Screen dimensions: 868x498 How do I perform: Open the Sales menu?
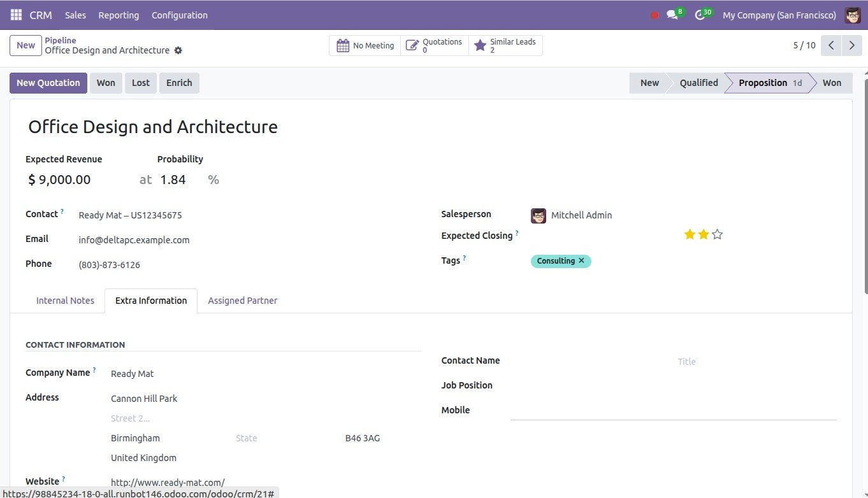pos(75,15)
